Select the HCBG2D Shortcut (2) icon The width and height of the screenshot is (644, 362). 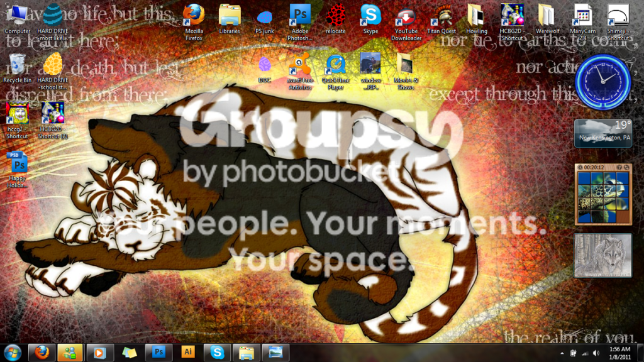click(x=53, y=121)
